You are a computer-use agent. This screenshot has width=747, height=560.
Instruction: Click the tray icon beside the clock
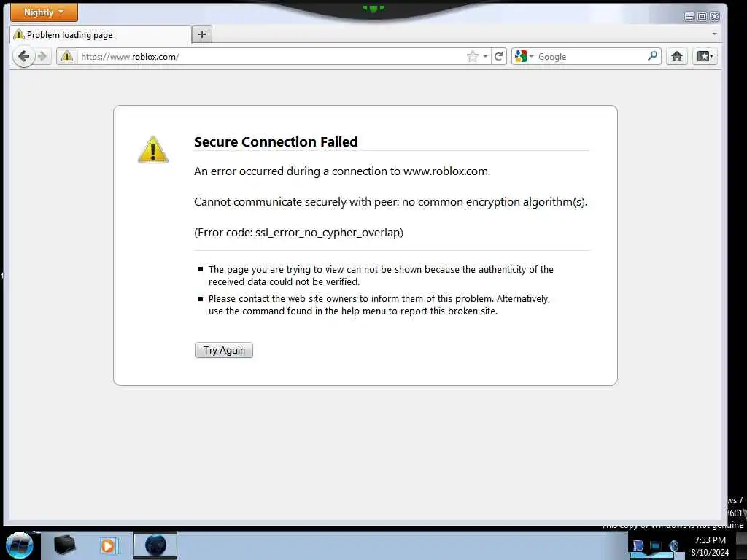click(673, 545)
